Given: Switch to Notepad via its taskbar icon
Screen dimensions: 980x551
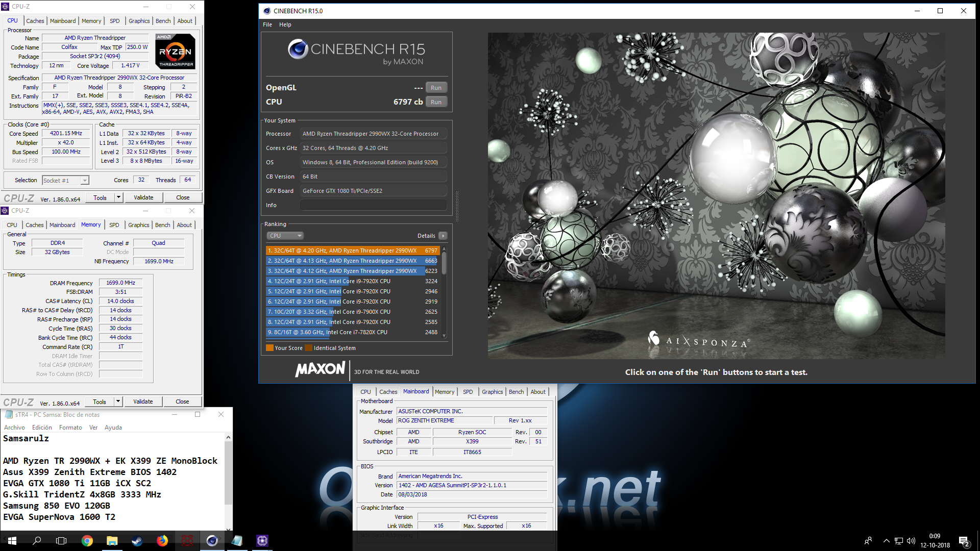Looking at the screenshot, I should (237, 541).
